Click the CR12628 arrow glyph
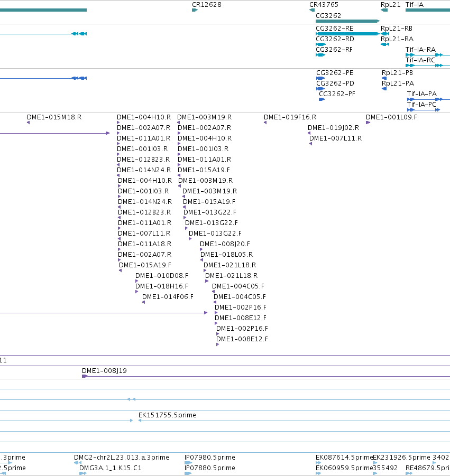 [x=195, y=11]
